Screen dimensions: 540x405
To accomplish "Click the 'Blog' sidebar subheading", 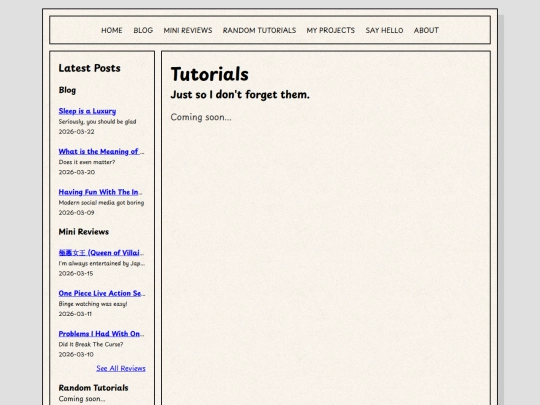I will point(67,90).
